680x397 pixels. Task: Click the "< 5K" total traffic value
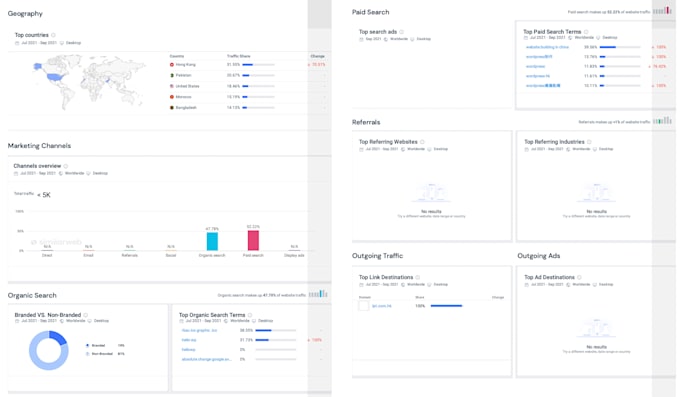click(x=44, y=195)
